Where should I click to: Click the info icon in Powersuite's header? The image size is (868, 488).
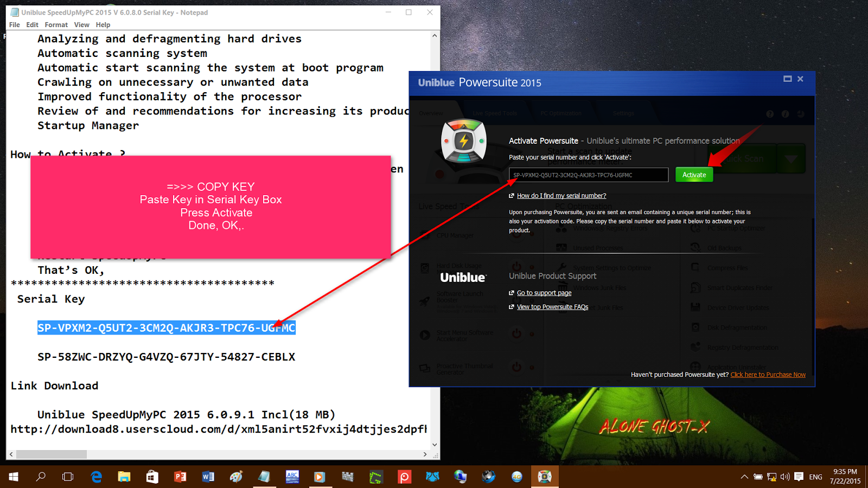[x=785, y=114]
